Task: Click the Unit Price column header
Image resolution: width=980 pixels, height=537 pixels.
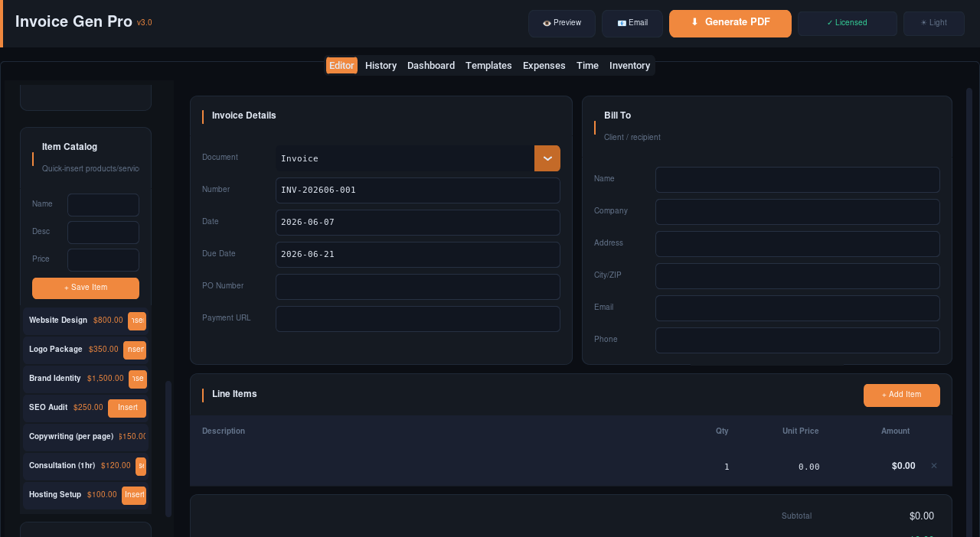Action: point(800,431)
